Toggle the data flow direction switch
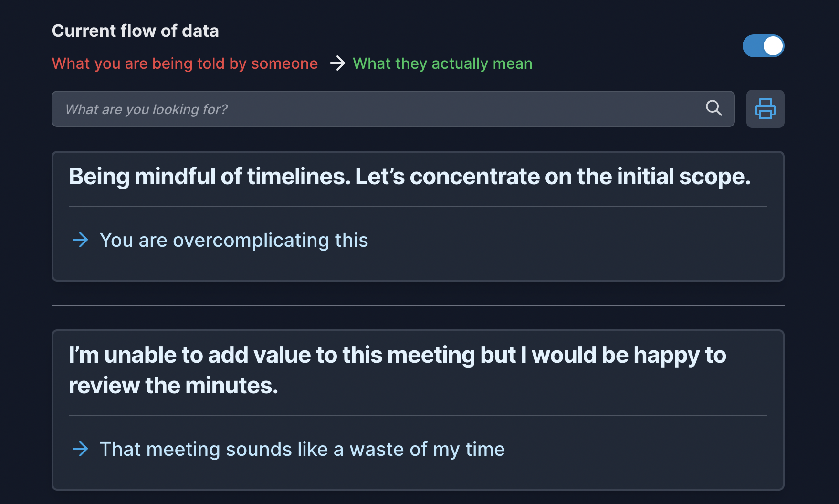Image resolution: width=839 pixels, height=504 pixels. [763, 46]
